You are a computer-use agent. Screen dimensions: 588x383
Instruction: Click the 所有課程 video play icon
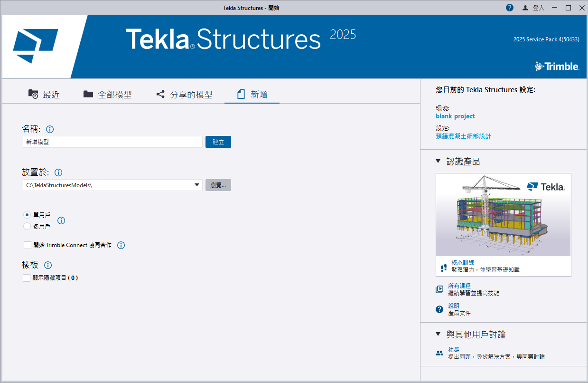point(439,289)
